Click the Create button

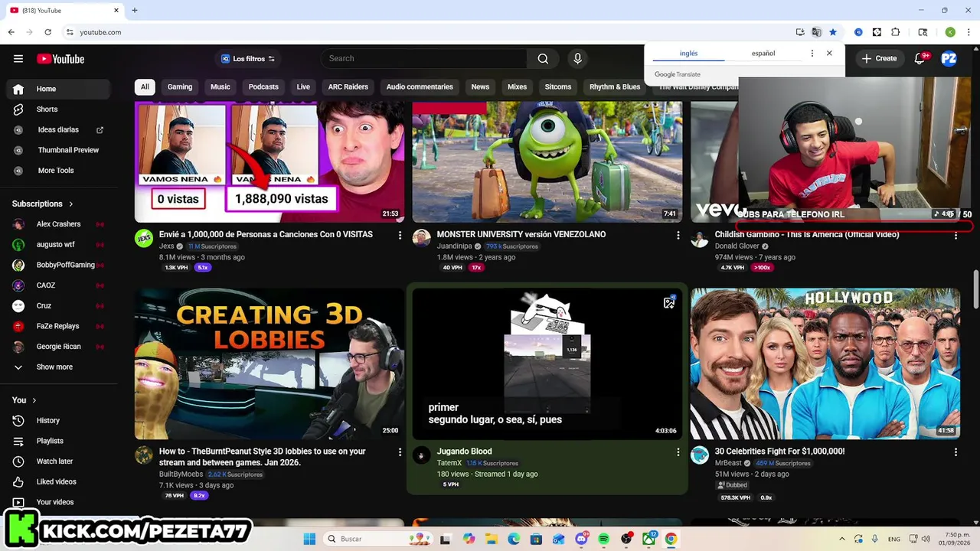pos(879,59)
